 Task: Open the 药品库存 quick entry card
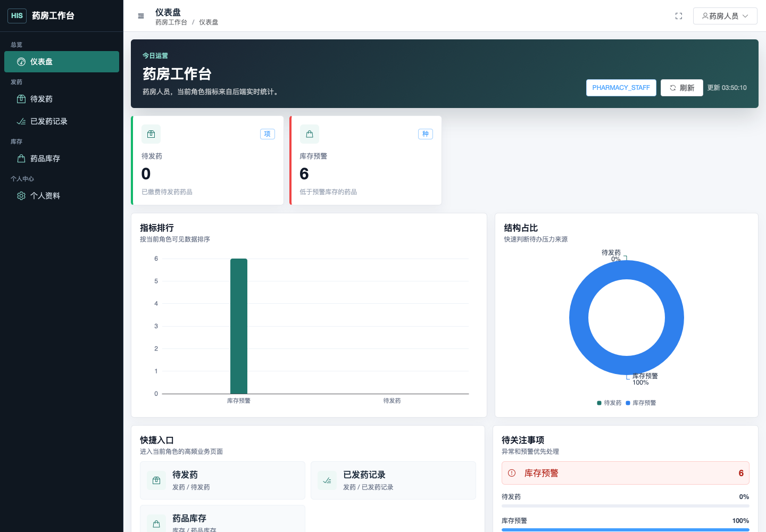[222, 519]
